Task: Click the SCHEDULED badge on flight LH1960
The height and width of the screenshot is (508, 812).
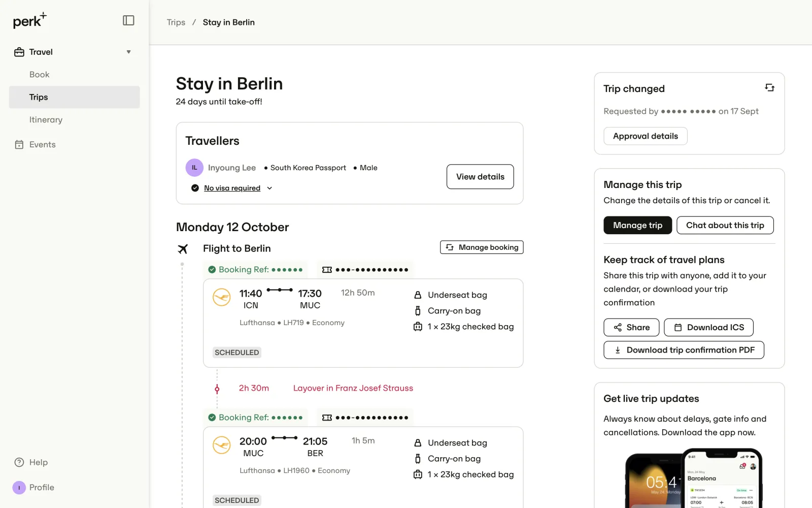Action: 237,500
